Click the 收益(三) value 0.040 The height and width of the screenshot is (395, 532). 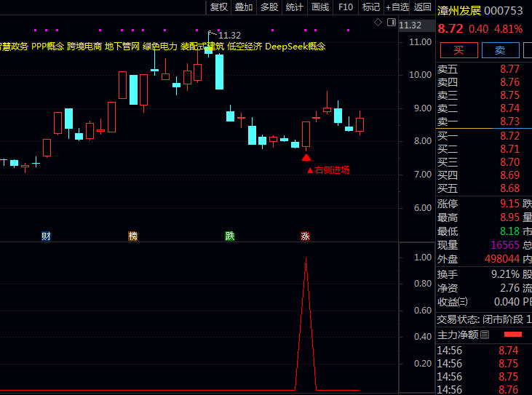pyautogui.click(x=507, y=302)
